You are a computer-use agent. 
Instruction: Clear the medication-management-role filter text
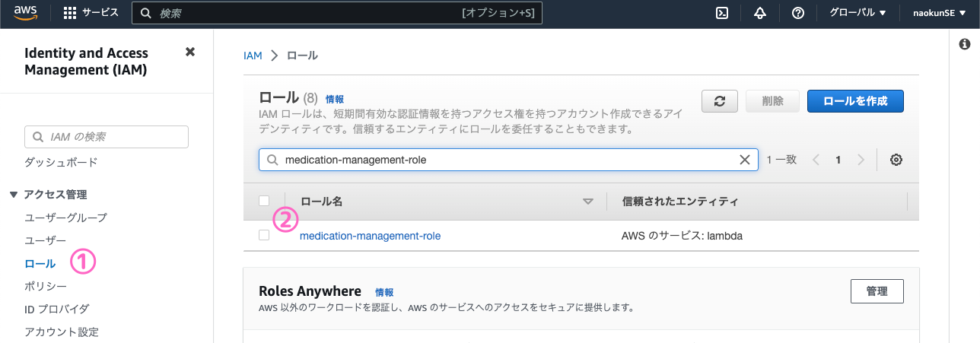(745, 160)
